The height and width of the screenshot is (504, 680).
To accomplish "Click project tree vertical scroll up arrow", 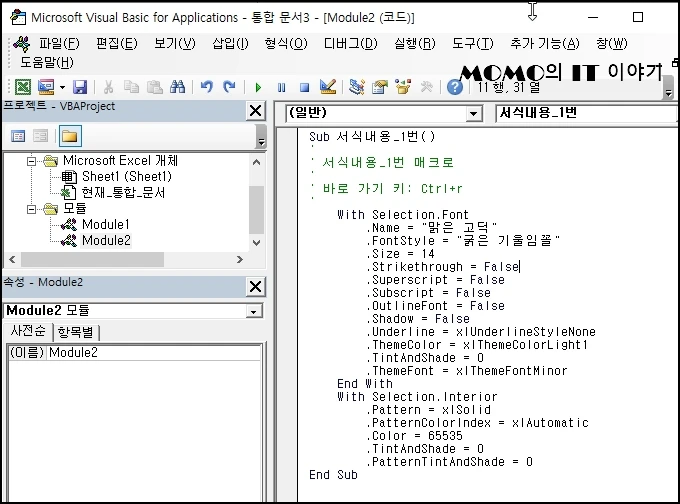I will click(256, 162).
